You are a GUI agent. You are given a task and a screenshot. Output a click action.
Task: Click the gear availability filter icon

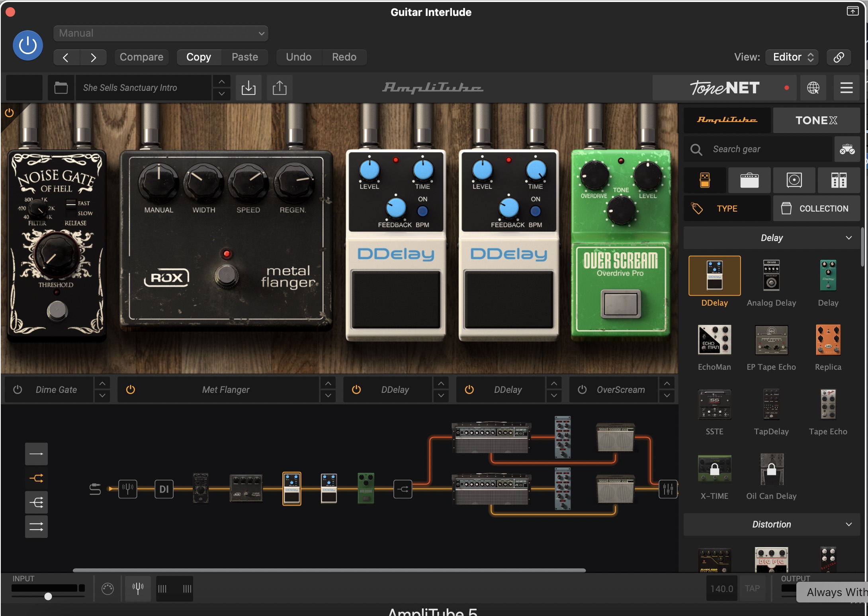click(x=847, y=149)
